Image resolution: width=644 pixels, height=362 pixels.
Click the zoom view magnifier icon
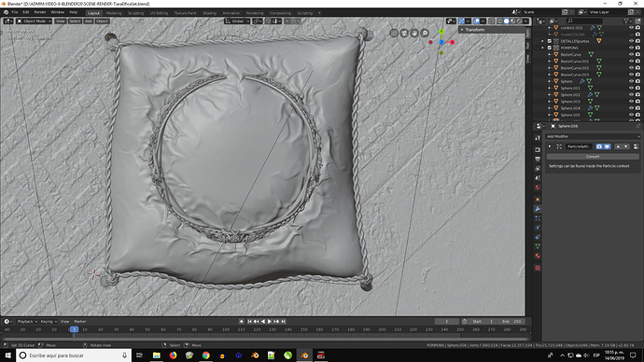(425, 34)
